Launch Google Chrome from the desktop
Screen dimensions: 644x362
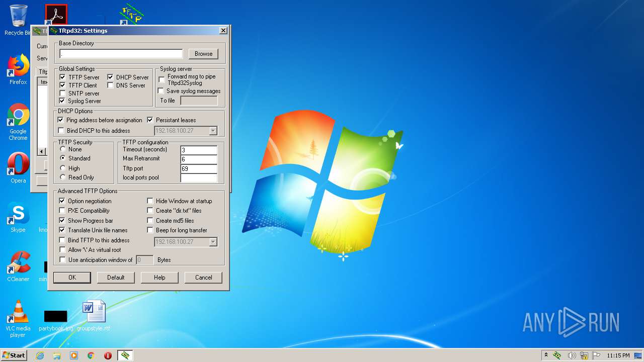18,122
